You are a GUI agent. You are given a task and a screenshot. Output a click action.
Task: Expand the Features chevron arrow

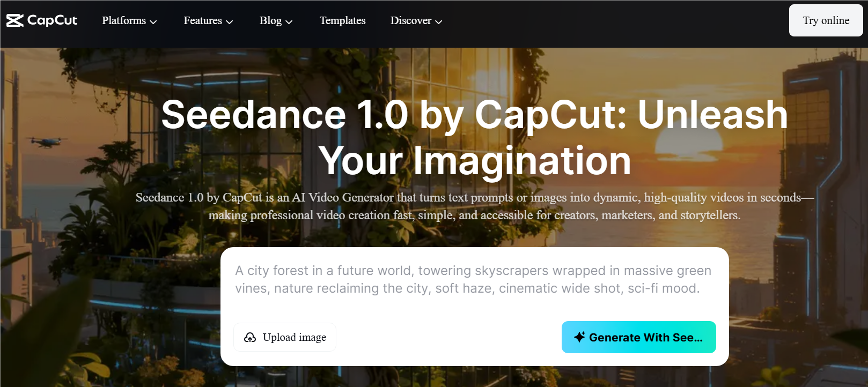[x=230, y=21]
